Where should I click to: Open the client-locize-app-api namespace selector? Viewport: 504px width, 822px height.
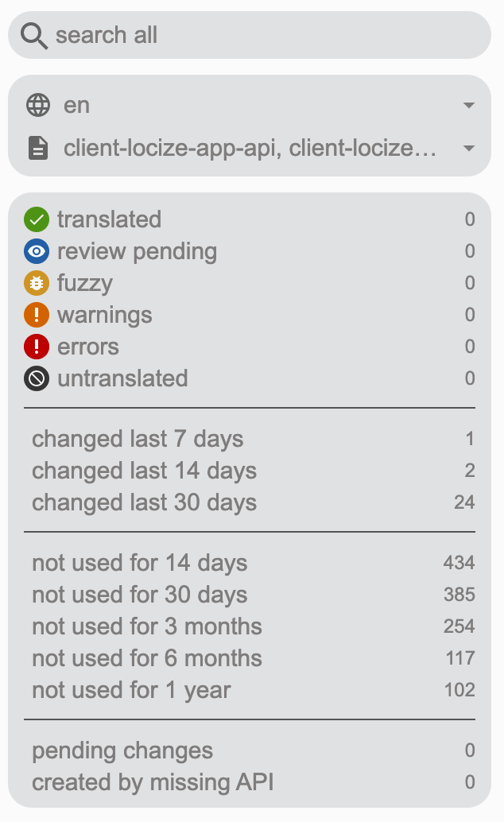tap(250, 148)
